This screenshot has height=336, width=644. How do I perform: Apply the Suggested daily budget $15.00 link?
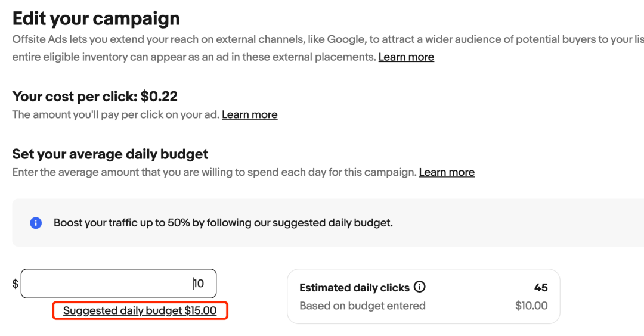point(140,310)
